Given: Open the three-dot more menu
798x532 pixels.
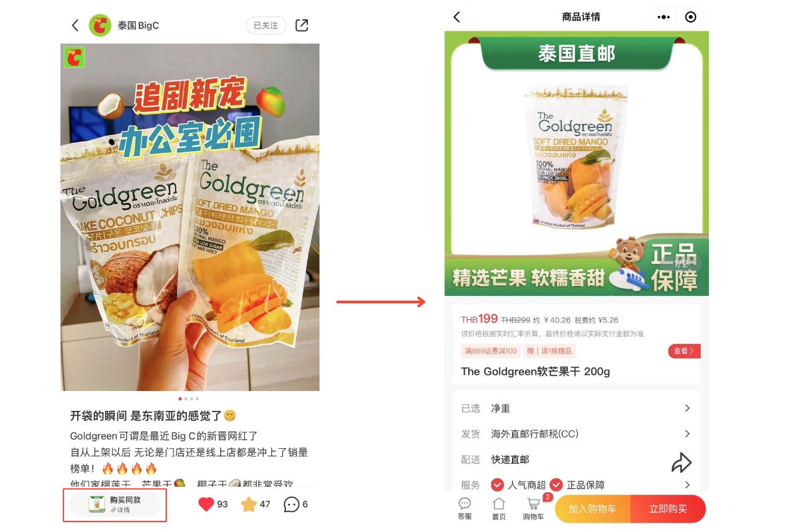Looking at the screenshot, I should coord(664,17).
